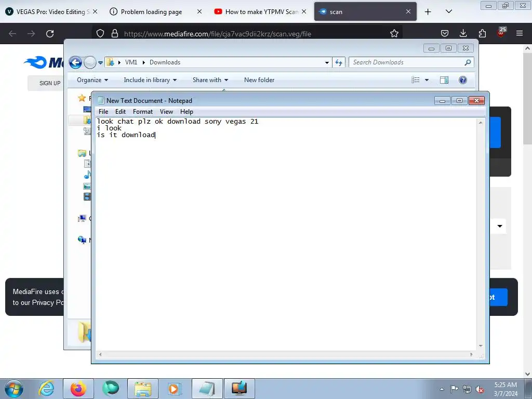
Task: Open the Share with dropdown
Action: (x=210, y=80)
